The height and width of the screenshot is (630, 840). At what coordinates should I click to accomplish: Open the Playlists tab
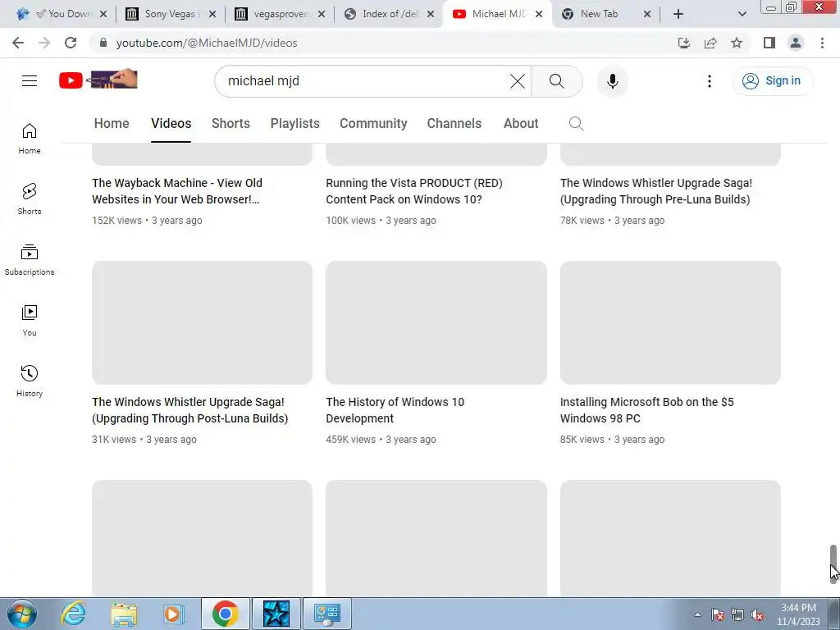(294, 123)
